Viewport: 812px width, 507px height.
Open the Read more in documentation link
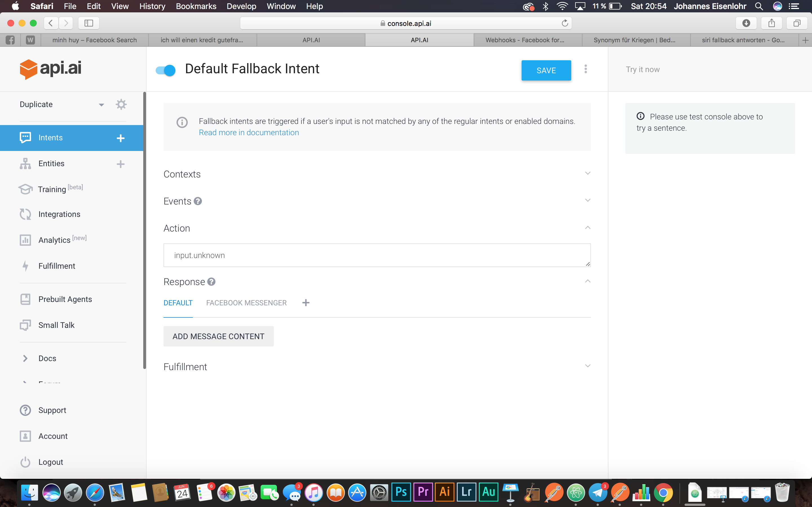(249, 132)
